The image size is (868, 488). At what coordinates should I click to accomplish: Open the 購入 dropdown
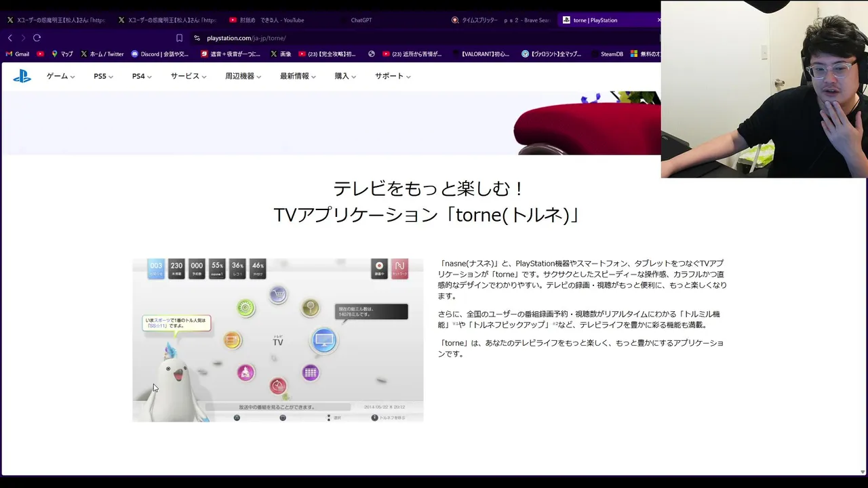point(345,76)
